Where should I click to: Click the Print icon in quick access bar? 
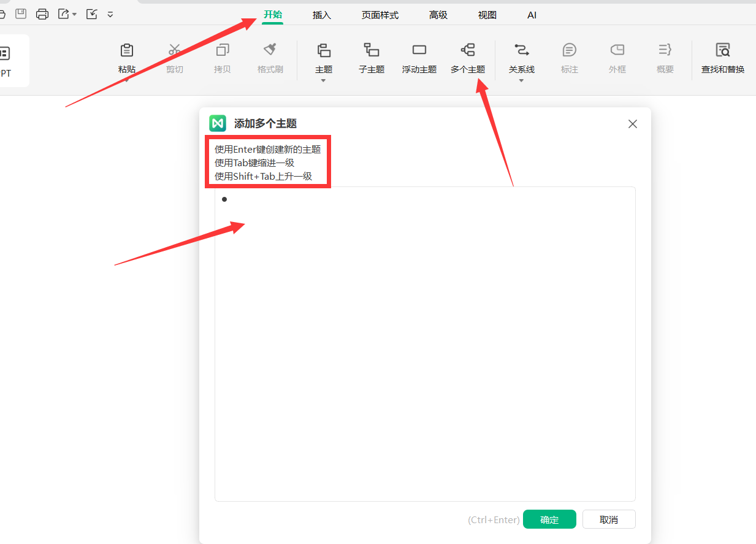point(42,13)
